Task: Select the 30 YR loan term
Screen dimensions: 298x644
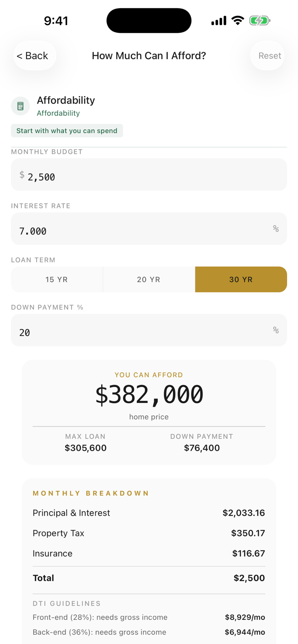Action: tap(241, 279)
